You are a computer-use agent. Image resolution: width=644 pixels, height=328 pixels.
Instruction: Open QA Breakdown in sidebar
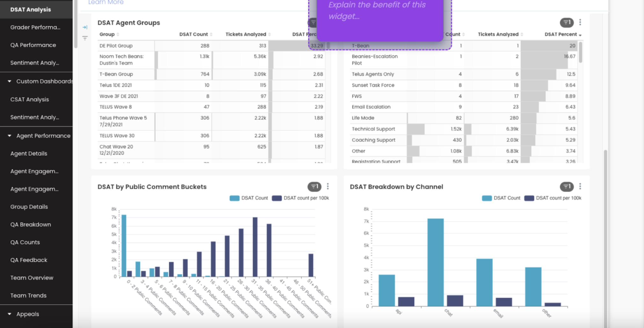(31, 225)
